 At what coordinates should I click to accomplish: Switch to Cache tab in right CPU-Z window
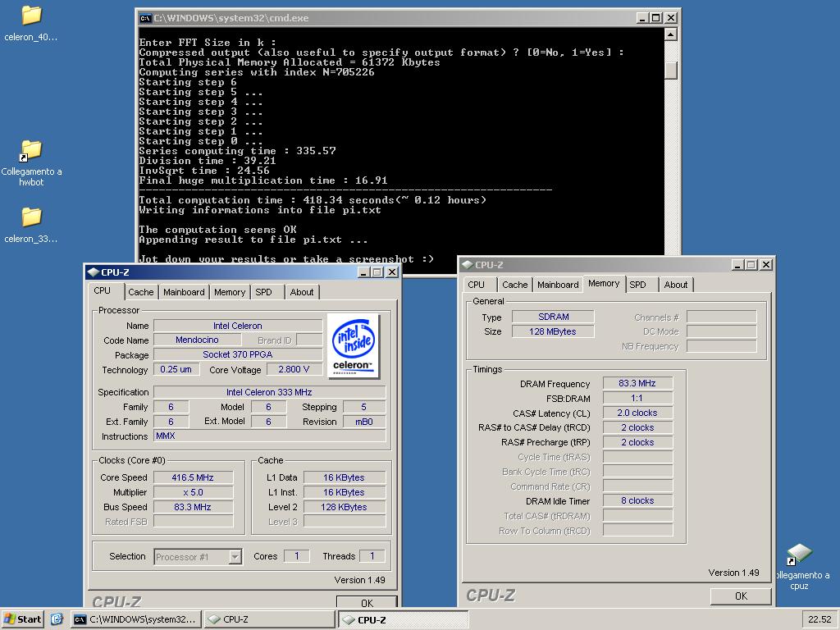pyautogui.click(x=515, y=285)
